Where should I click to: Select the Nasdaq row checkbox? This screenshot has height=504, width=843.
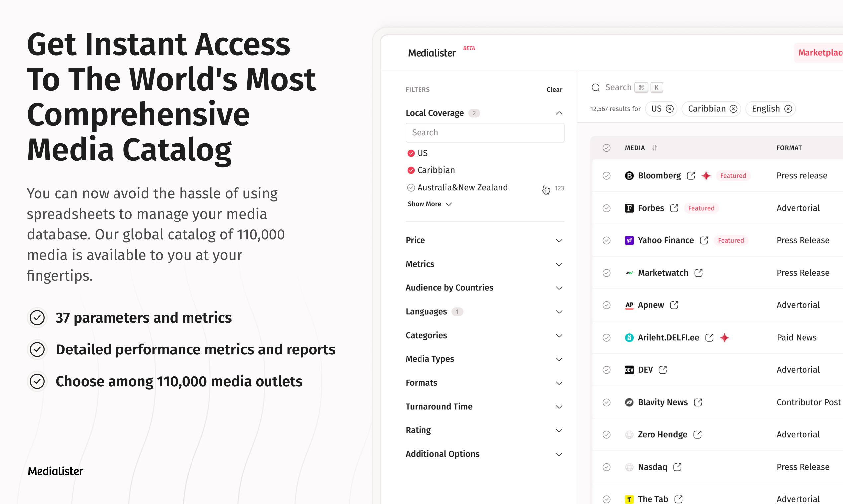606,467
